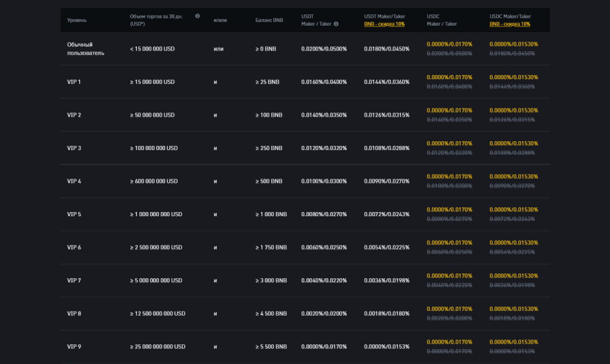Click the ≥ 5 500 BNB balance cell
Viewport: 610px width, 364px height.
tap(271, 347)
